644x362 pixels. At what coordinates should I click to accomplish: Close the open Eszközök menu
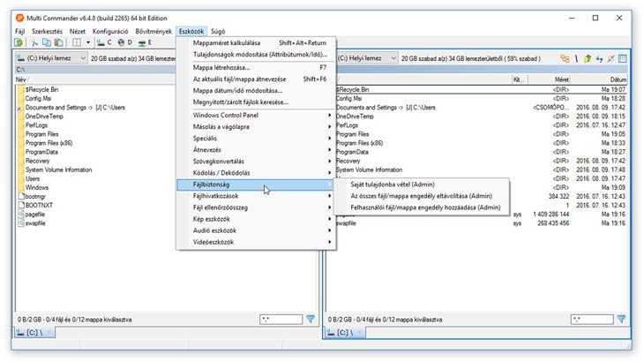pyautogui.click(x=191, y=31)
